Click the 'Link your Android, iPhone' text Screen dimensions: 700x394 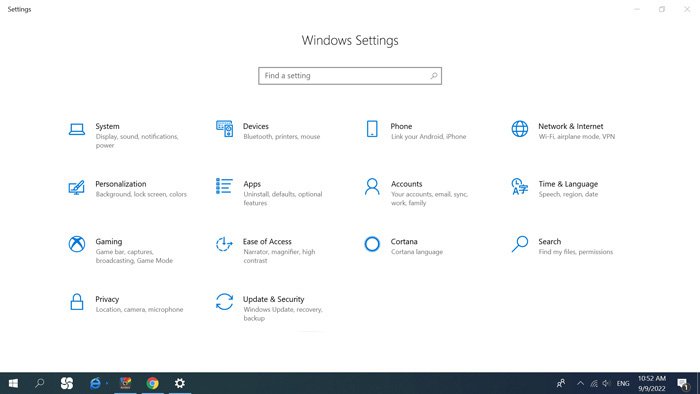429,137
